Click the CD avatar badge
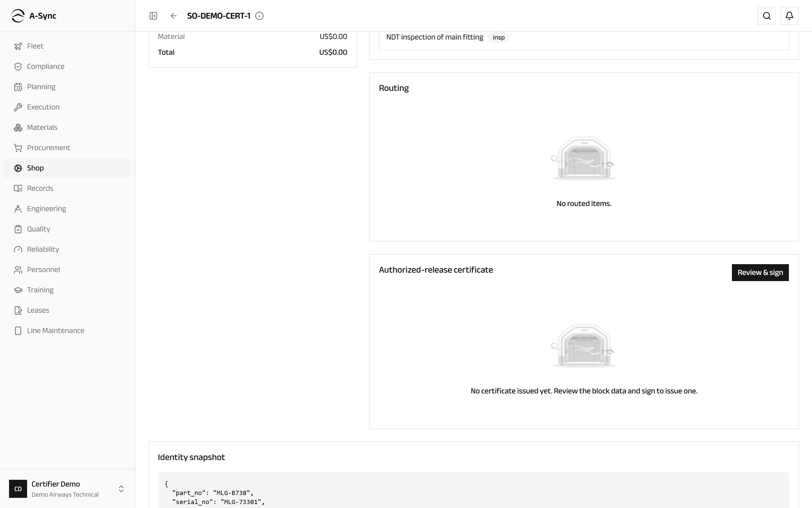812x508 pixels. 18,489
